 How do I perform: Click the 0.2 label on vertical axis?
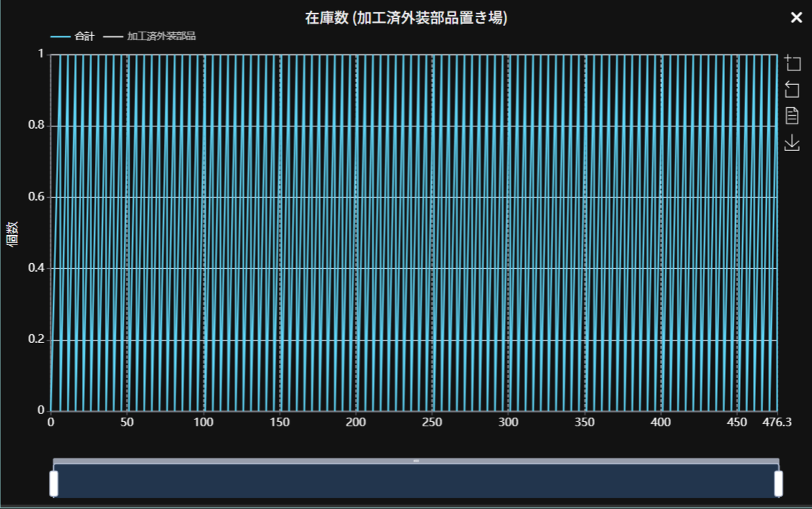[34, 340]
